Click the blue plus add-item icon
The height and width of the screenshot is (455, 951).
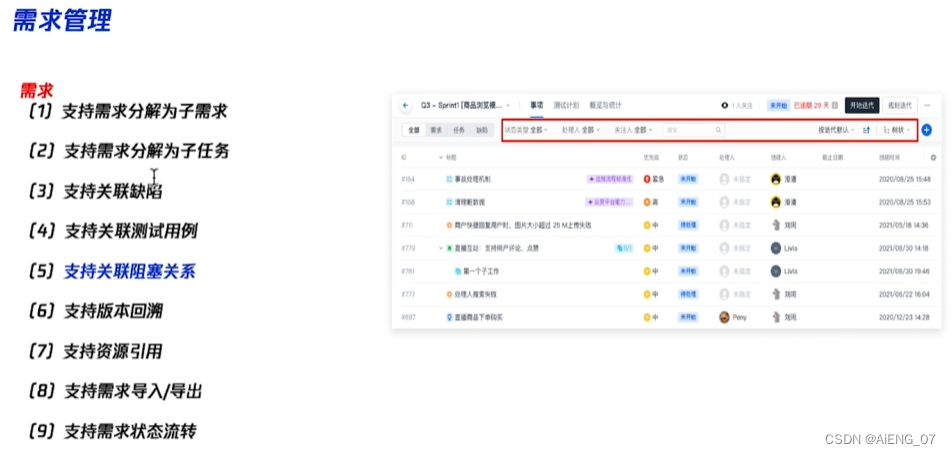(x=926, y=130)
